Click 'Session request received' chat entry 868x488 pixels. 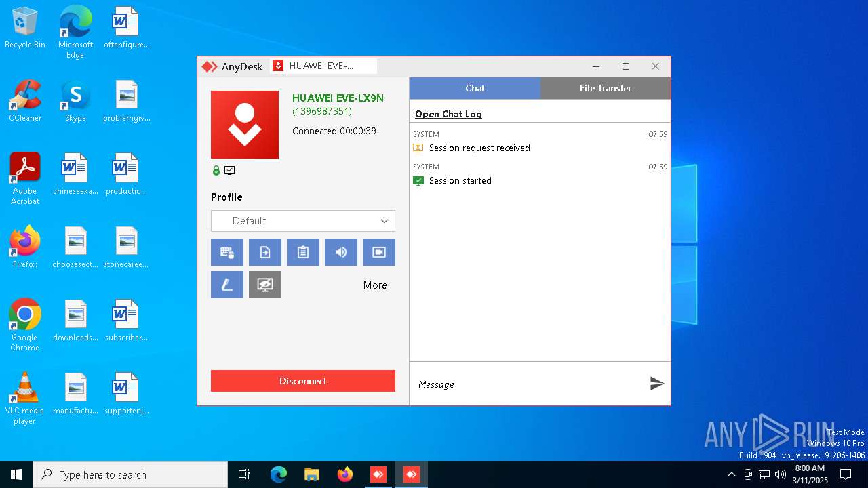(479, 148)
